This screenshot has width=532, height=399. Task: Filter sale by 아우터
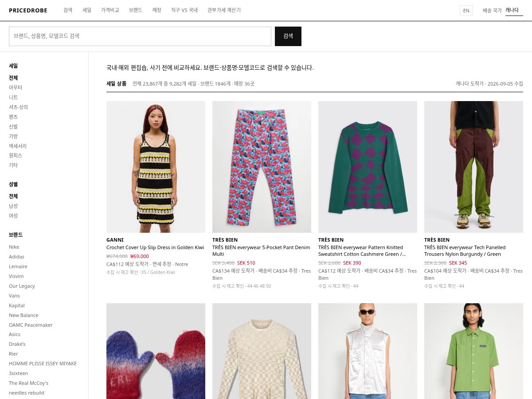(16, 87)
